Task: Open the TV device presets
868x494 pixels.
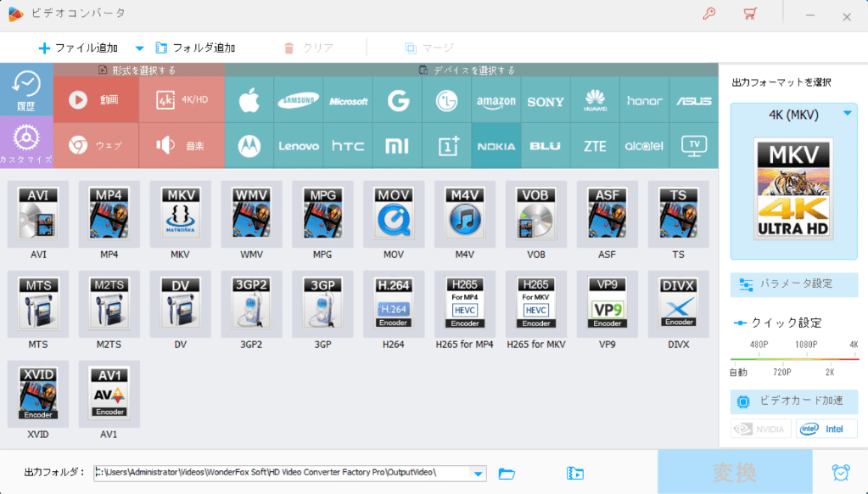Action: pyautogui.click(x=693, y=146)
